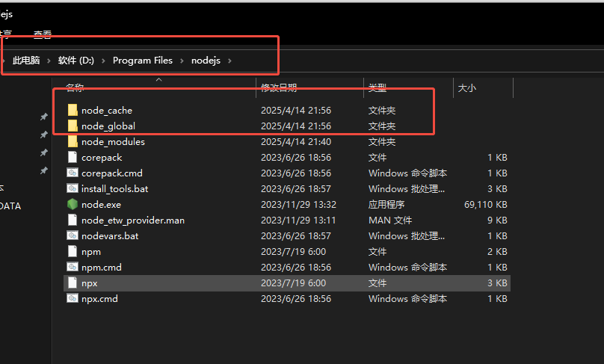Click the 2025/4/14 21:40 date of node_modules
The width and height of the screenshot is (604, 364).
(x=296, y=142)
